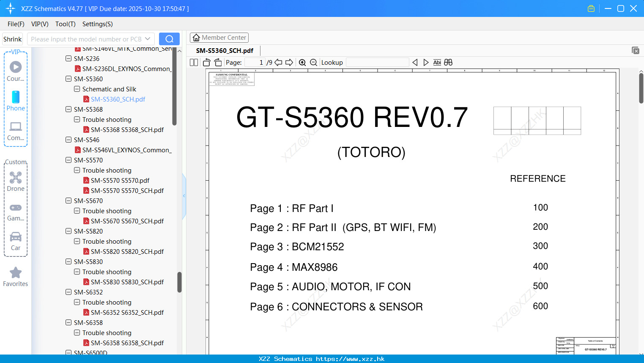Zoom out of the schematic

click(314, 62)
